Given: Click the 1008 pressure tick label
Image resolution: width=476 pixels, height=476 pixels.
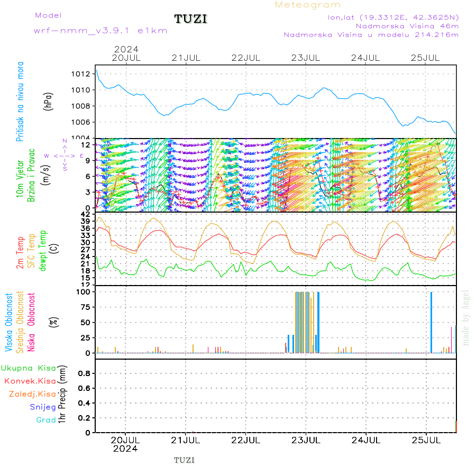Looking at the screenshot, I should coord(80,106).
